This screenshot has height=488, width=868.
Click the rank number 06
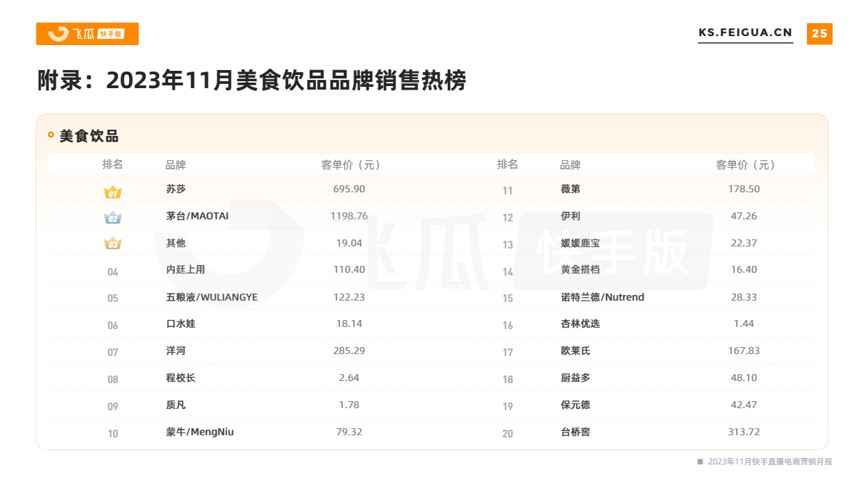(x=112, y=326)
